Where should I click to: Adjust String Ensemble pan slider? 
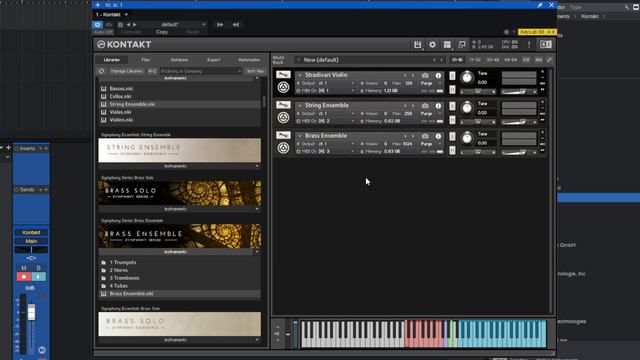(478, 122)
